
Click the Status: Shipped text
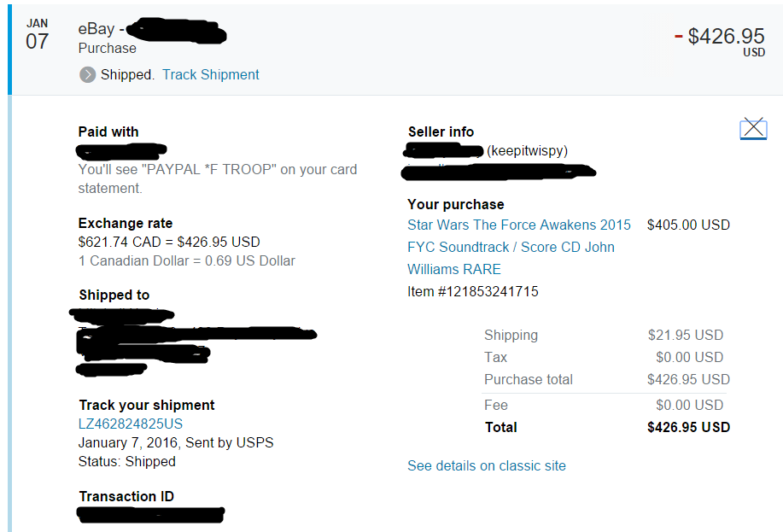pos(126,461)
